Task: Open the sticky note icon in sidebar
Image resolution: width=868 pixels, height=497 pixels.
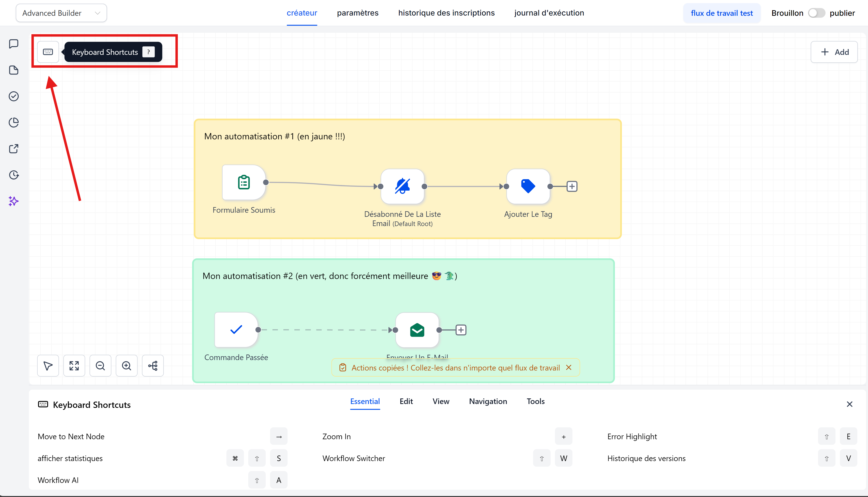Action: click(x=14, y=70)
